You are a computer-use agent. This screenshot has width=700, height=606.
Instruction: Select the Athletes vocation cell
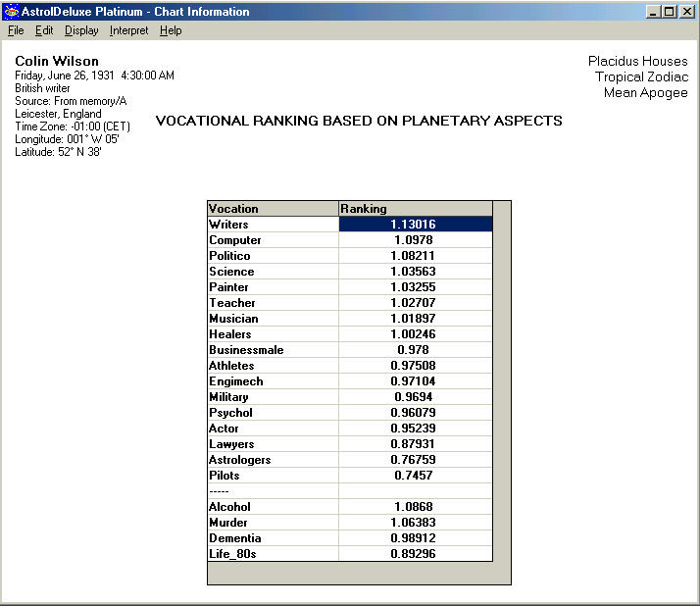click(x=274, y=366)
